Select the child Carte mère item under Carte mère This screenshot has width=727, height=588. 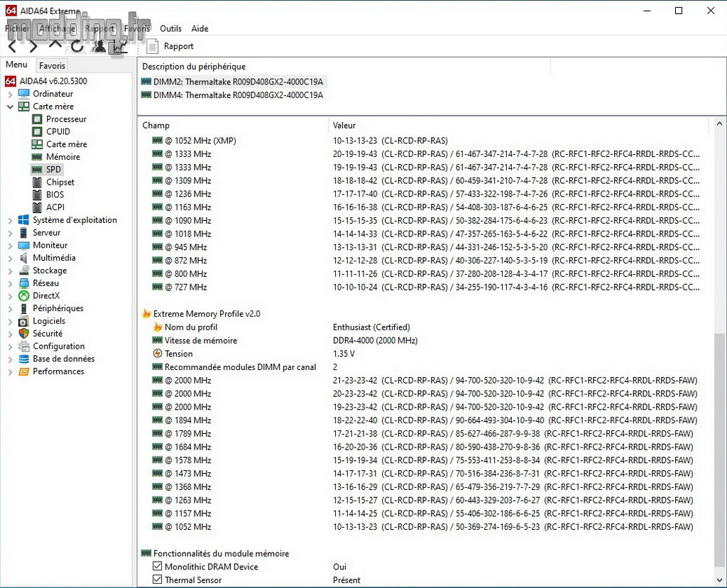[x=66, y=144]
